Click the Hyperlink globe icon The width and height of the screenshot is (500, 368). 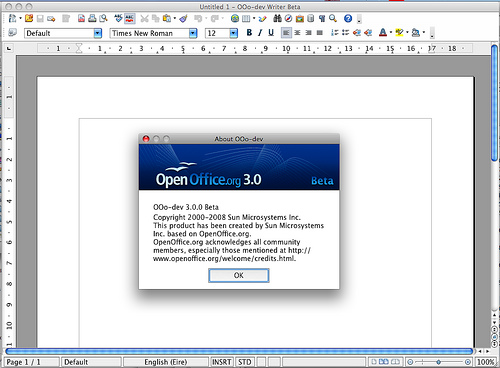pos(235,18)
